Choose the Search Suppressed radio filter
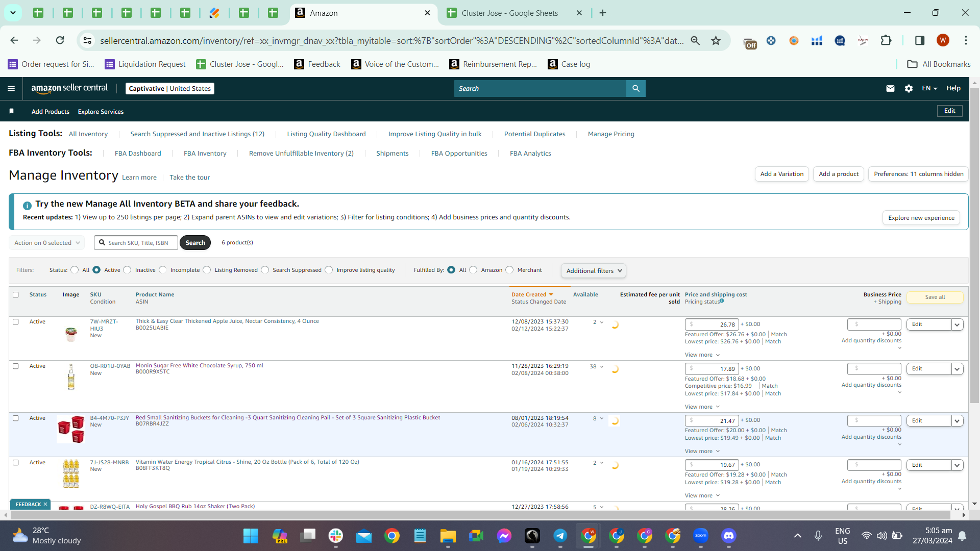This screenshot has height=551, width=980. (x=265, y=270)
